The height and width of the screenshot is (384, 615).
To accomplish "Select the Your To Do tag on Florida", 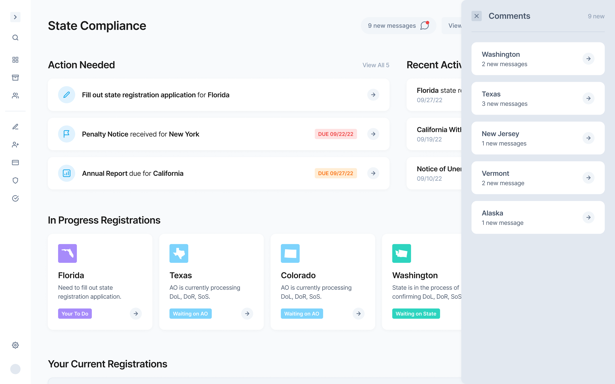I will click(x=75, y=314).
